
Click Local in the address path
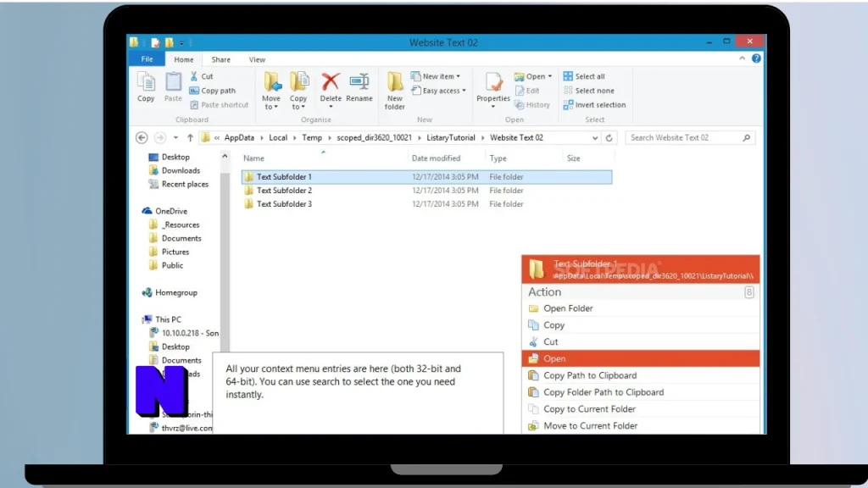[x=278, y=138]
